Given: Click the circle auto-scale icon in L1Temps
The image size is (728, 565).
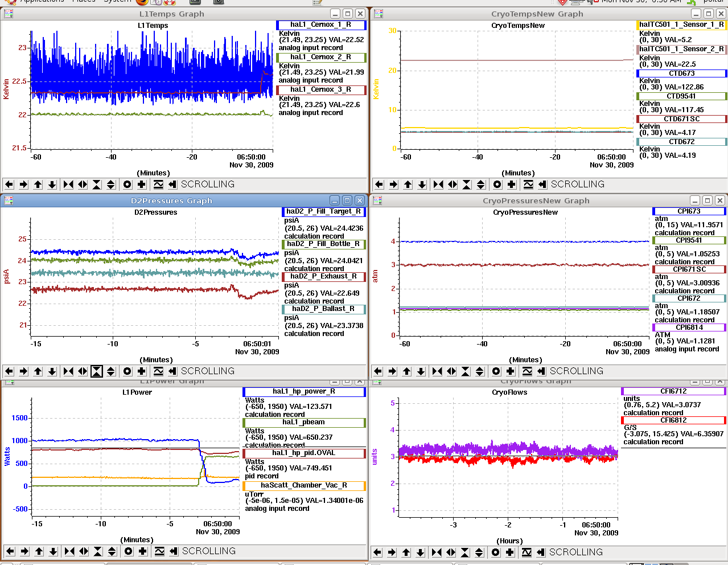Looking at the screenshot, I should 127,185.
